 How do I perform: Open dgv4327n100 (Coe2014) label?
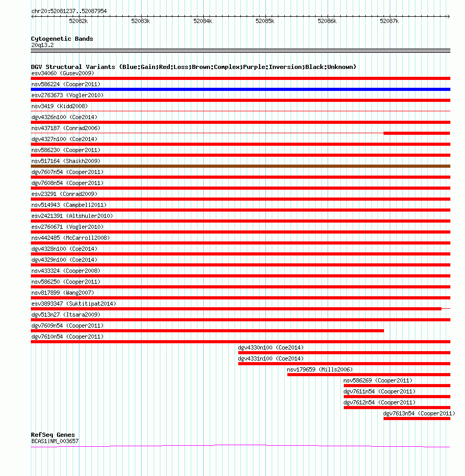click(64, 139)
